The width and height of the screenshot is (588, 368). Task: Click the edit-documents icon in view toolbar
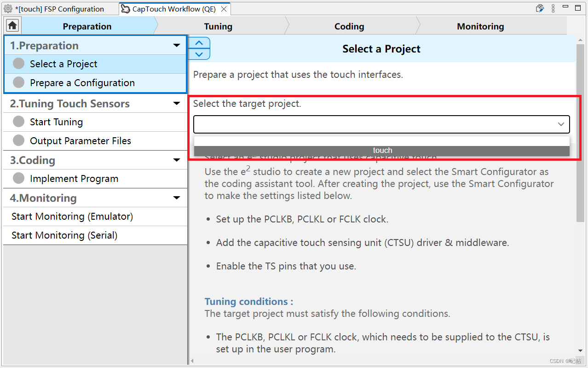coord(540,8)
